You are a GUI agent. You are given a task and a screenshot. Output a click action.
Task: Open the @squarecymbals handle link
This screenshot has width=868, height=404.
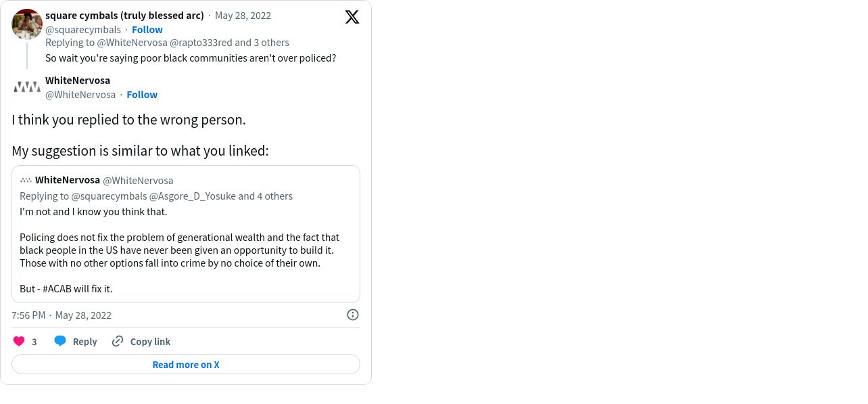83,29
